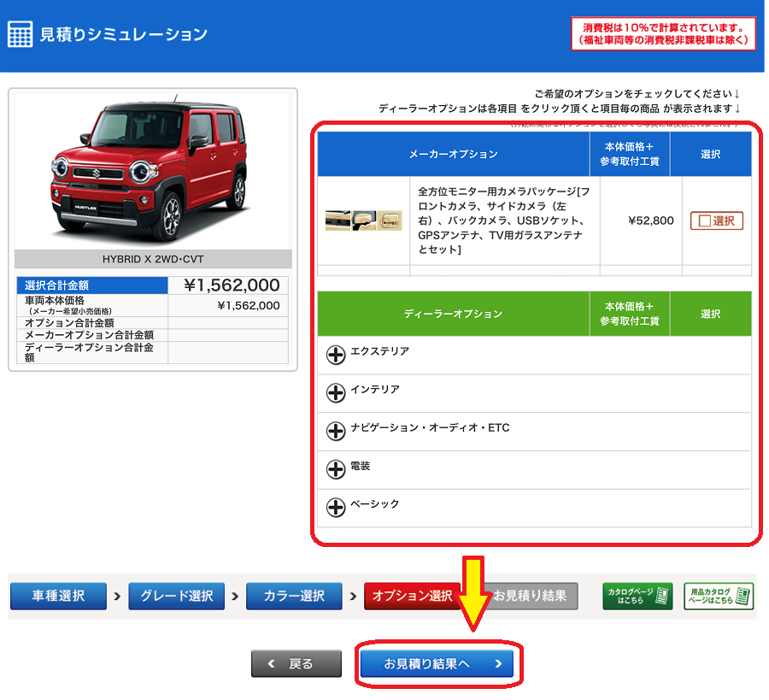Check the 選択 box for camera package

click(x=717, y=221)
